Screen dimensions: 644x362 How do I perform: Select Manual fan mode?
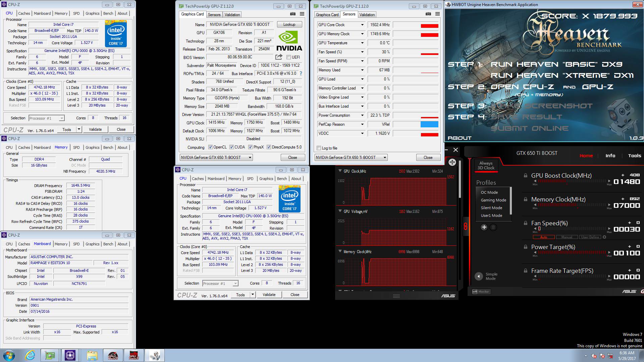[x=567, y=237]
